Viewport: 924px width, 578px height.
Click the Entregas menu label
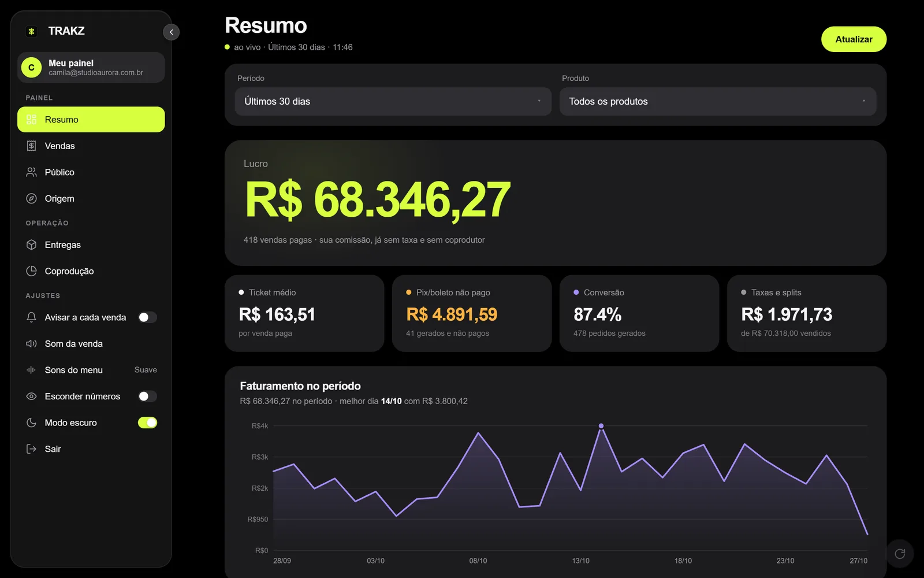pyautogui.click(x=63, y=245)
